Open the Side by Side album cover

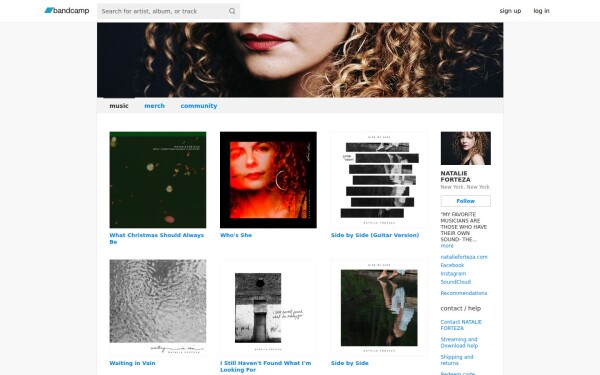click(379, 308)
